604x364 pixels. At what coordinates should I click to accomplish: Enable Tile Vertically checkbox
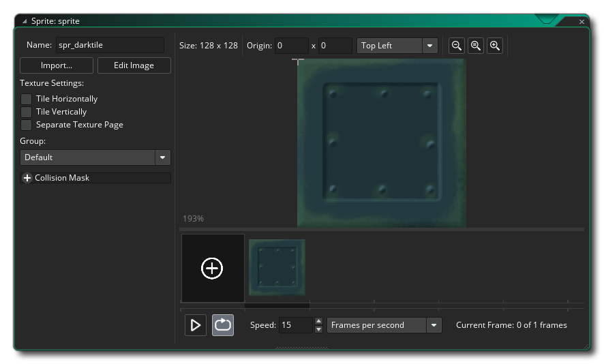point(26,112)
